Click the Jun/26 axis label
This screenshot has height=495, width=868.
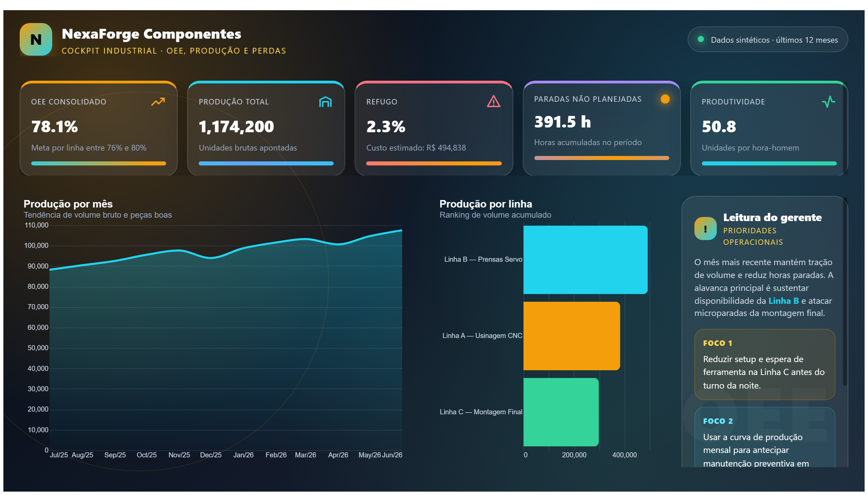pyautogui.click(x=392, y=455)
